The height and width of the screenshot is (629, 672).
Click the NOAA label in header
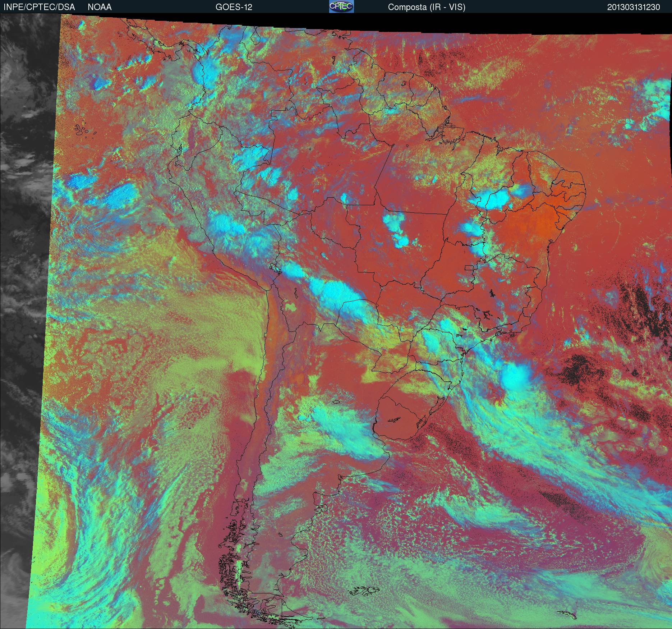click(100, 7)
